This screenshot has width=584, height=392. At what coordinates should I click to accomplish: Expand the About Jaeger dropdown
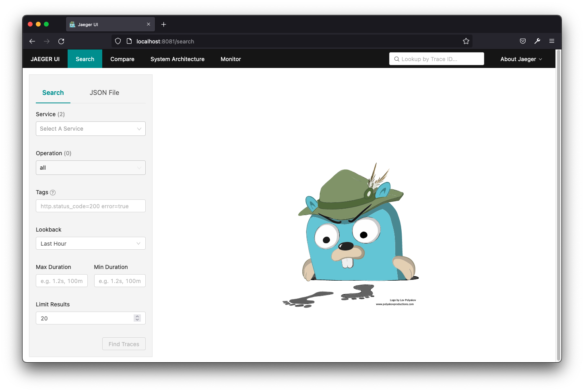(521, 59)
